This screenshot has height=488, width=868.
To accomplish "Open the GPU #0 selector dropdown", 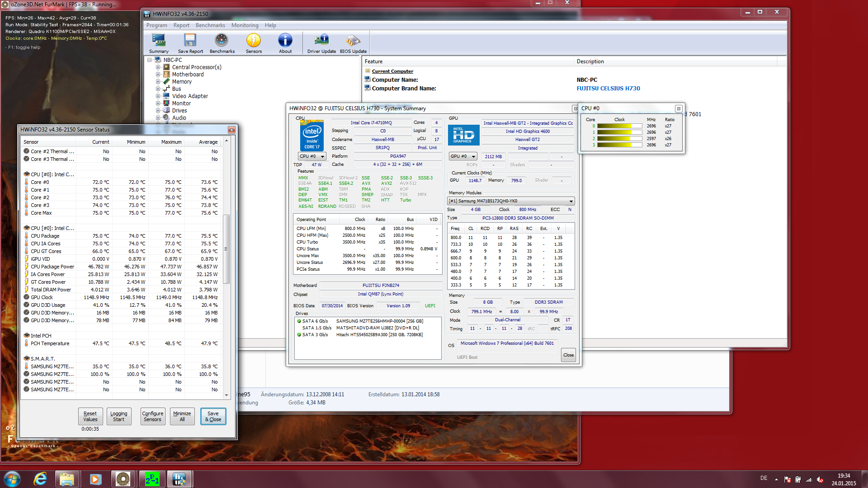I will [463, 156].
